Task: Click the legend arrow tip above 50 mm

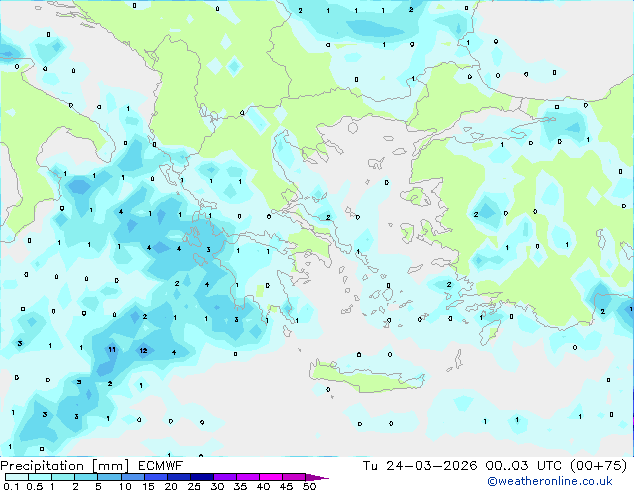Action: (x=317, y=477)
